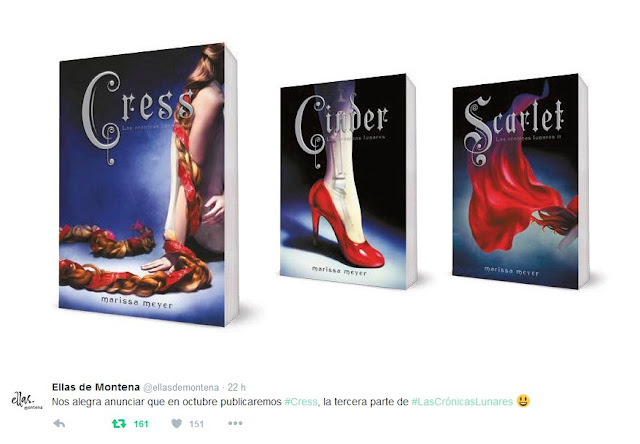640x444 pixels.
Task: Follow the #LasCrónicasLunares hashtag
Action: [462, 402]
